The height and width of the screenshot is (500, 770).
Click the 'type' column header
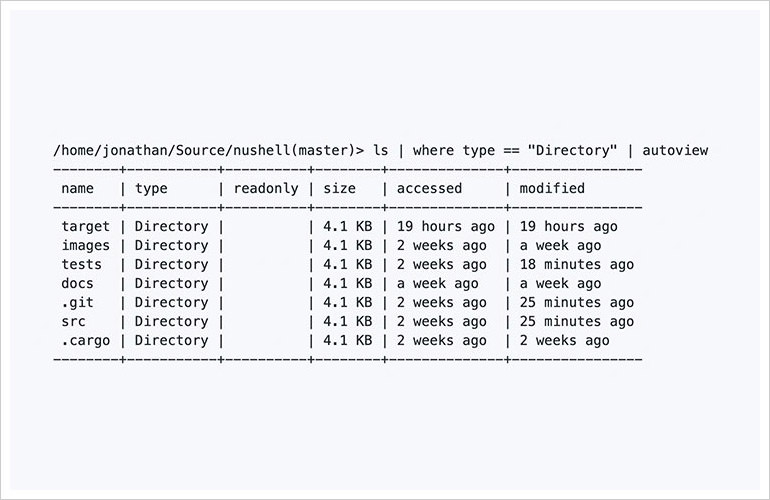pyautogui.click(x=152, y=188)
